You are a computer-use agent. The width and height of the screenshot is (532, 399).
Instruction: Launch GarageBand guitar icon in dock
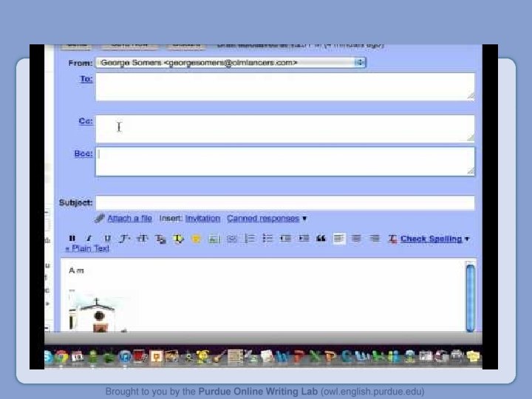click(x=219, y=357)
